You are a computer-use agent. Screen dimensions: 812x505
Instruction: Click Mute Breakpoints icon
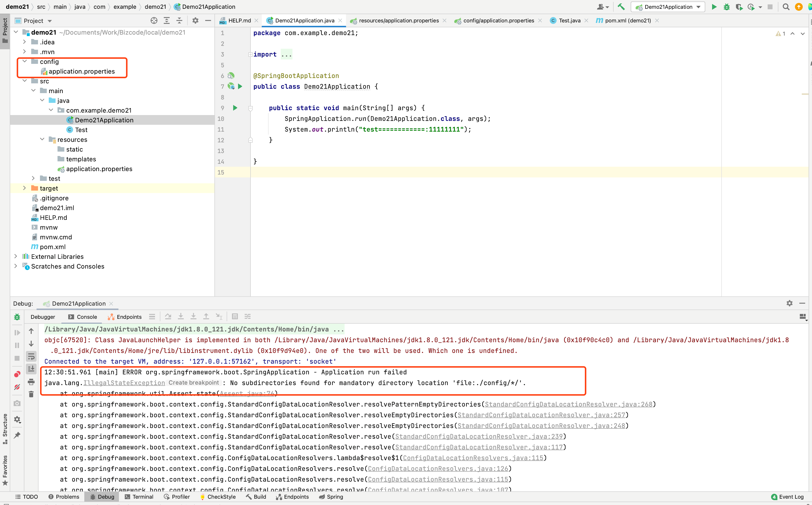[17, 387]
